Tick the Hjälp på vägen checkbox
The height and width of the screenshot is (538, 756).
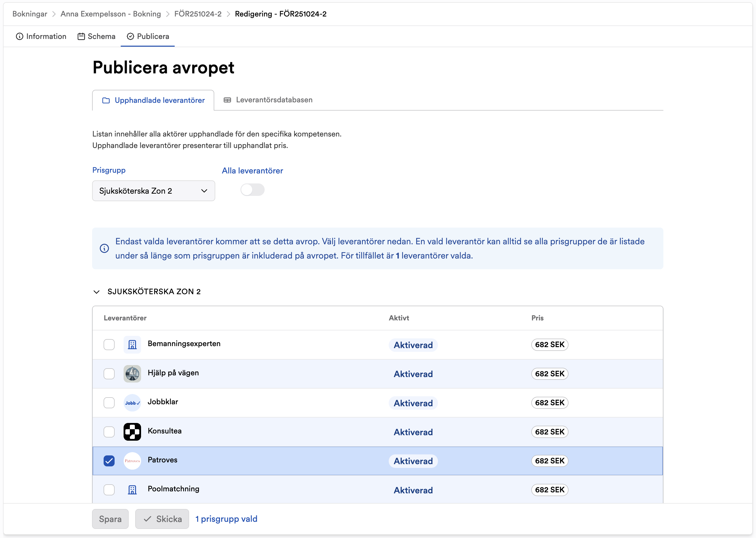(x=109, y=374)
